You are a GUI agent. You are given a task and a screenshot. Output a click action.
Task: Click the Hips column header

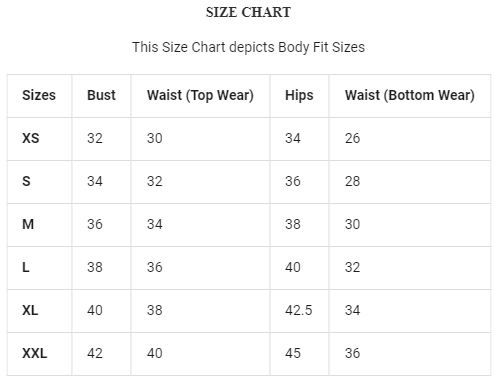pos(299,96)
